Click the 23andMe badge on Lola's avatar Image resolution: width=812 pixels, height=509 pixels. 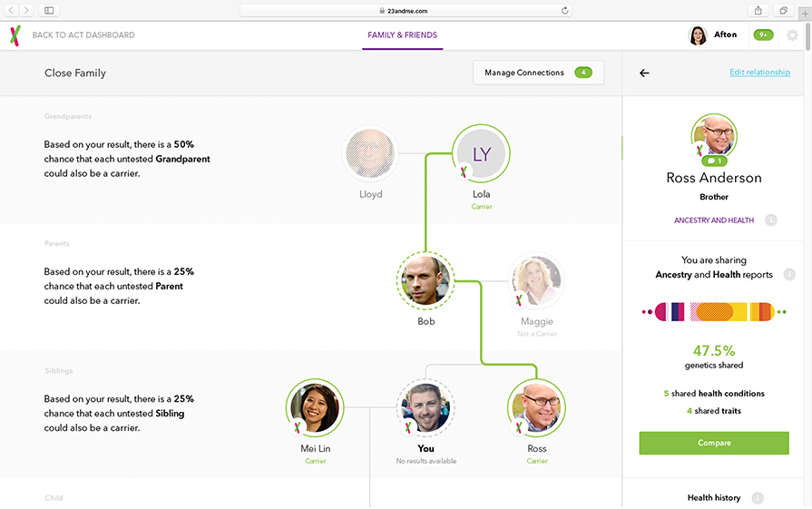click(464, 171)
